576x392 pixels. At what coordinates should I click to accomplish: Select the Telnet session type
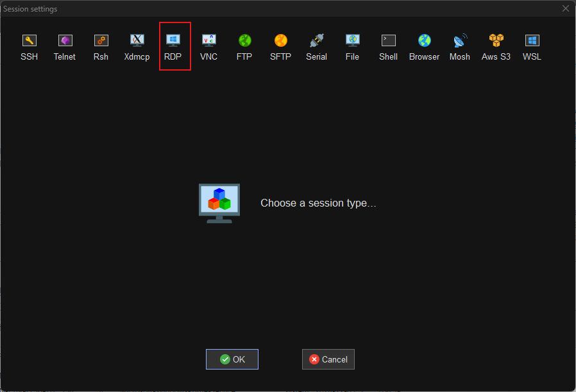pos(65,45)
